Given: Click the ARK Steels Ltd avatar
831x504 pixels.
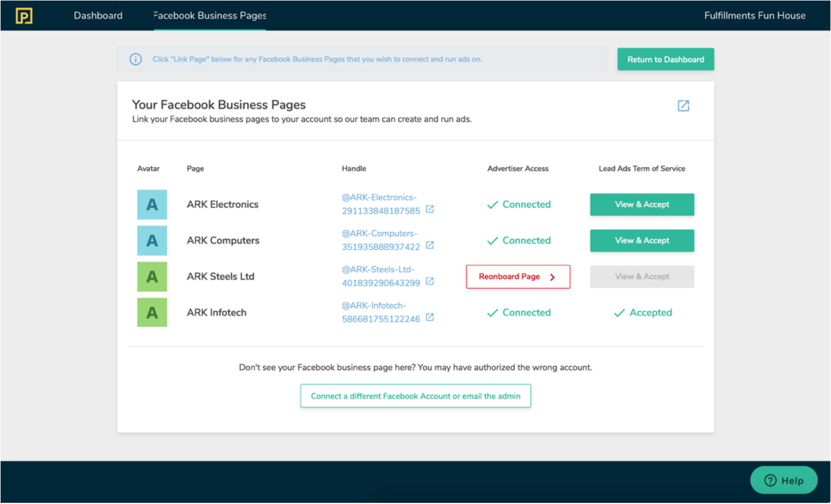Looking at the screenshot, I should point(152,277).
